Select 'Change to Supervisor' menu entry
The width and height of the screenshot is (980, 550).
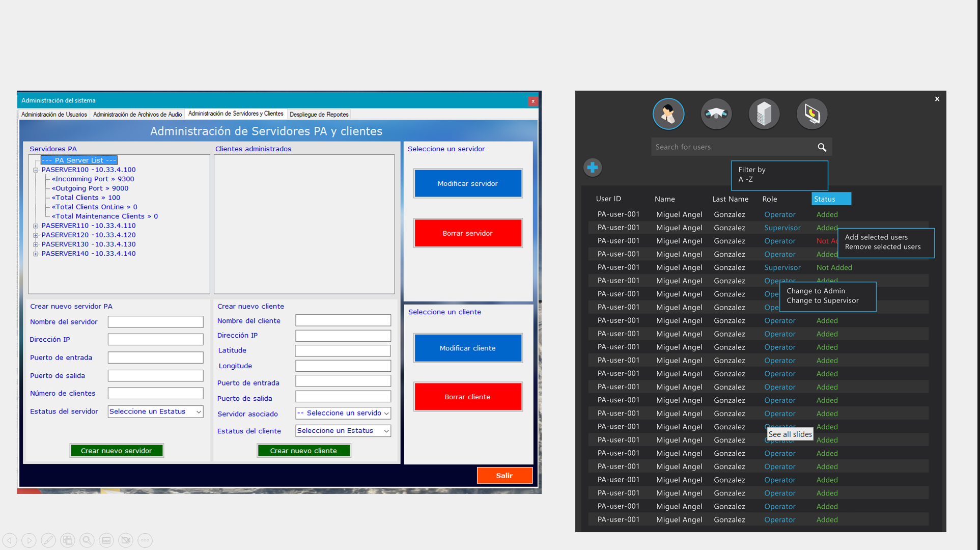coord(822,300)
